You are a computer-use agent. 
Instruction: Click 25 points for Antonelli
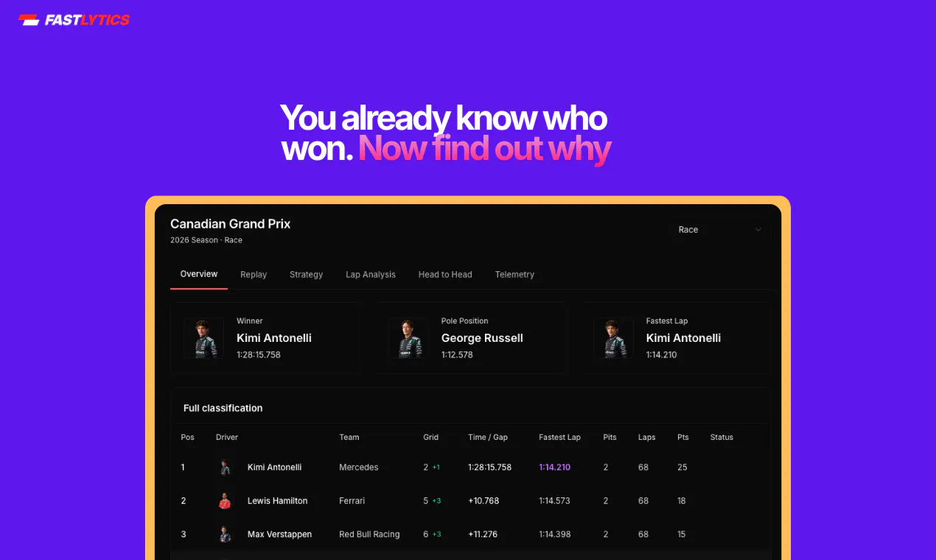[682, 468]
